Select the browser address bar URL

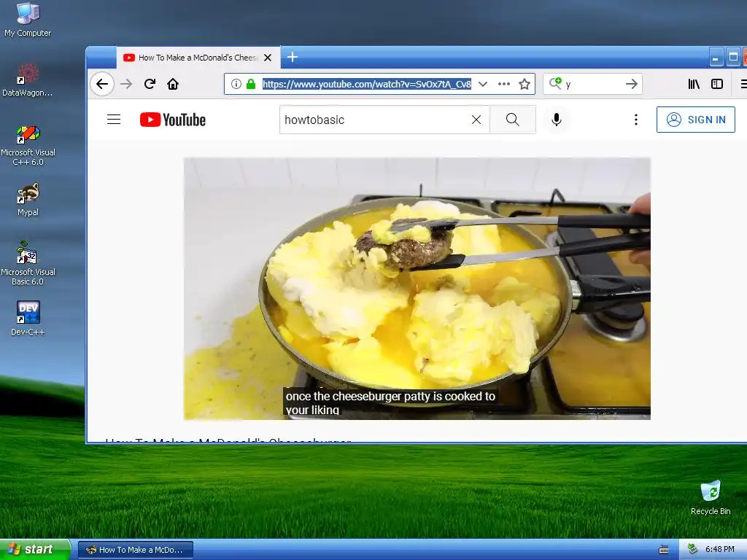point(367,85)
